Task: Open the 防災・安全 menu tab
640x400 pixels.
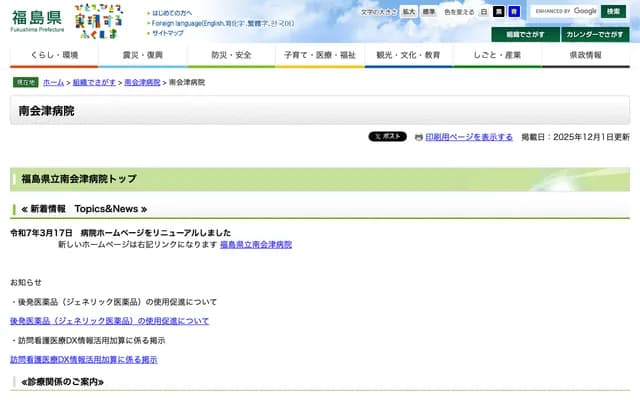Action: click(x=231, y=56)
